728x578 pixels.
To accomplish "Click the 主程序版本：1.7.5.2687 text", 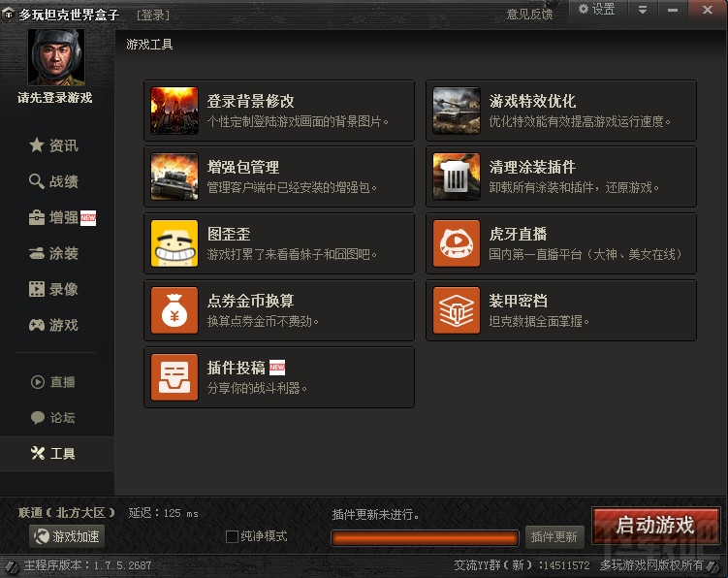I will (88, 565).
